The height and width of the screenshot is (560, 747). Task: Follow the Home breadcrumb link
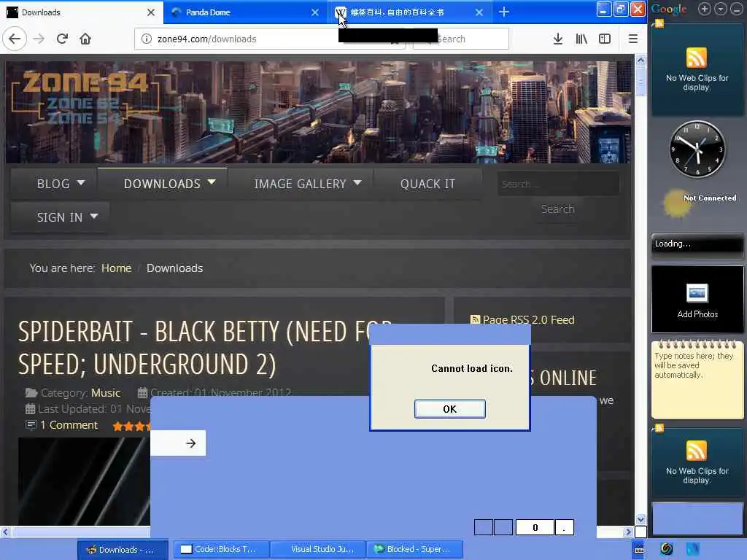point(116,268)
